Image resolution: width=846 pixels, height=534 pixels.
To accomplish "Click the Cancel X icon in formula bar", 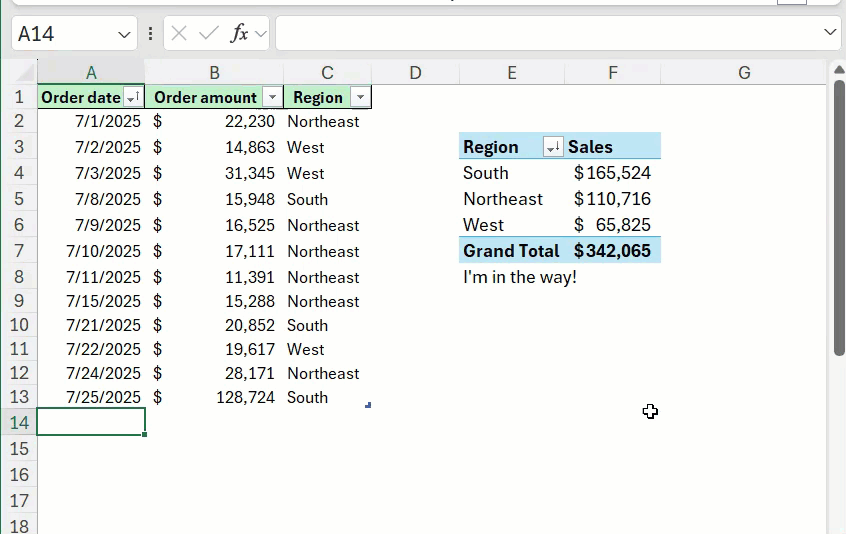I will point(179,33).
